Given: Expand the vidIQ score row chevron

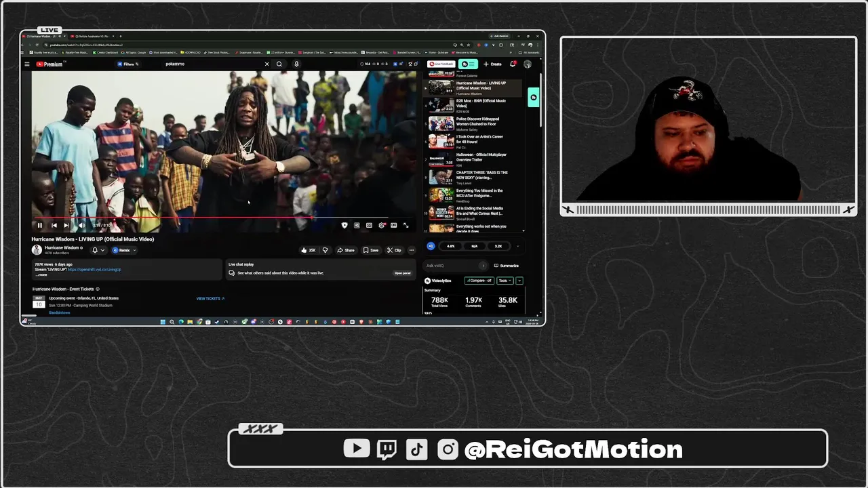Looking at the screenshot, I should [517, 246].
